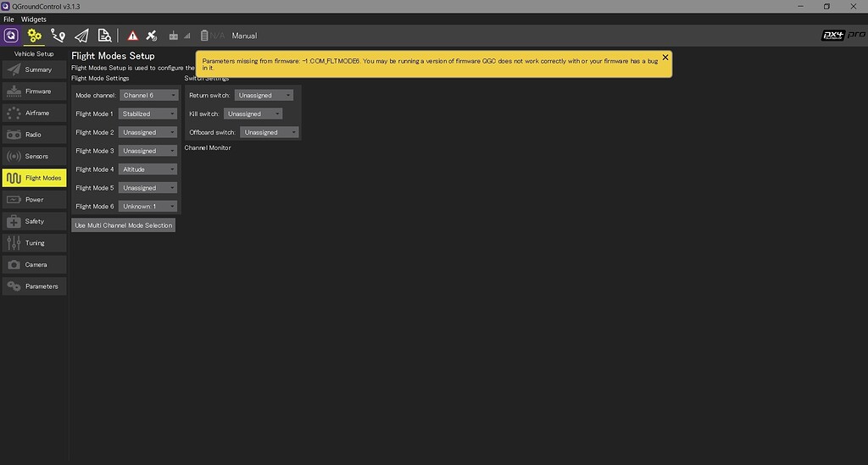This screenshot has height=465, width=868.
Task: Open the Summary setup page
Action: 34,69
